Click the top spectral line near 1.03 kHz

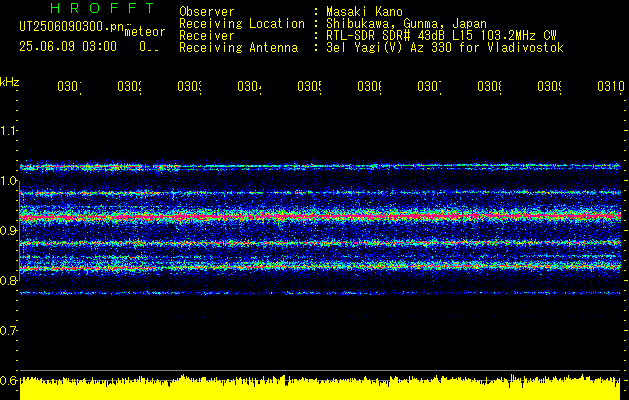(x=320, y=166)
